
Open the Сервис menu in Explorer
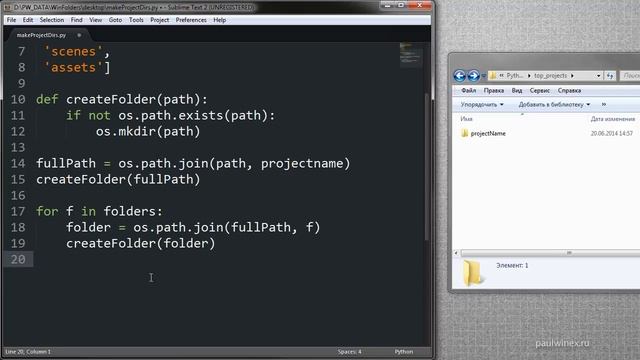pos(540,91)
